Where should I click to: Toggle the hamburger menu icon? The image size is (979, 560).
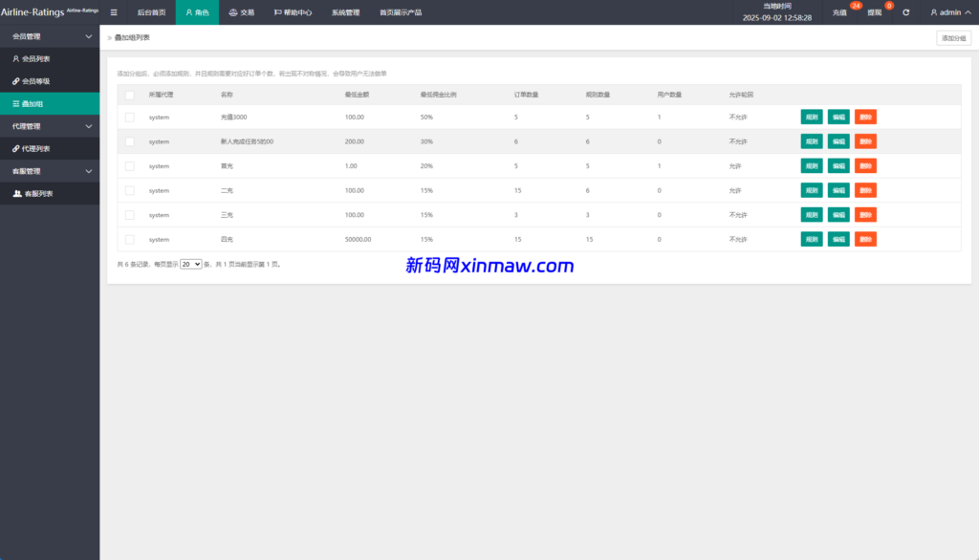tap(114, 12)
